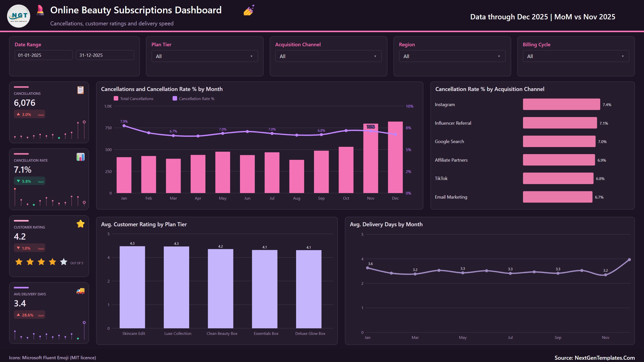Click the last sparkline point on Cancellations card
The image size is (644, 362).
pos(84,122)
